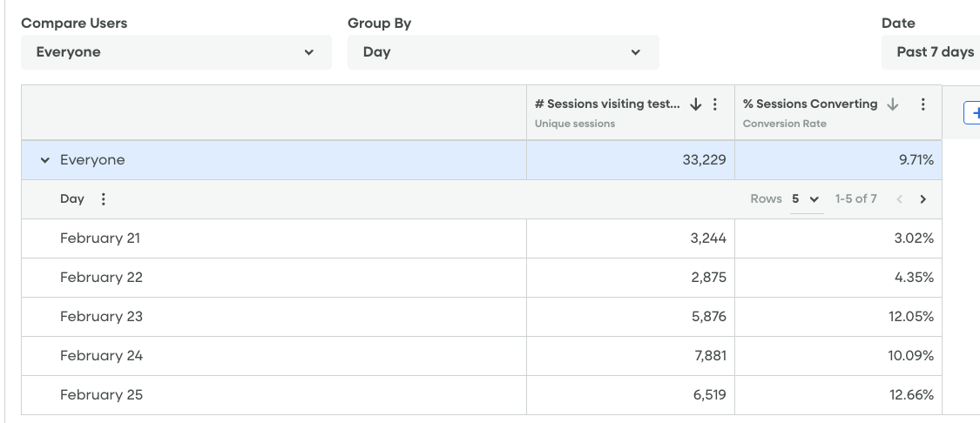Screen dimensions: 980x423
Task: Open the Past 7 days date selector
Action: pyautogui.click(x=934, y=52)
